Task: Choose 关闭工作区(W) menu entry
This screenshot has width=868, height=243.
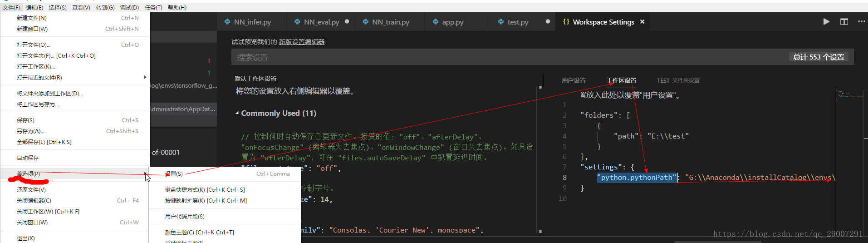Action: [x=75, y=211]
